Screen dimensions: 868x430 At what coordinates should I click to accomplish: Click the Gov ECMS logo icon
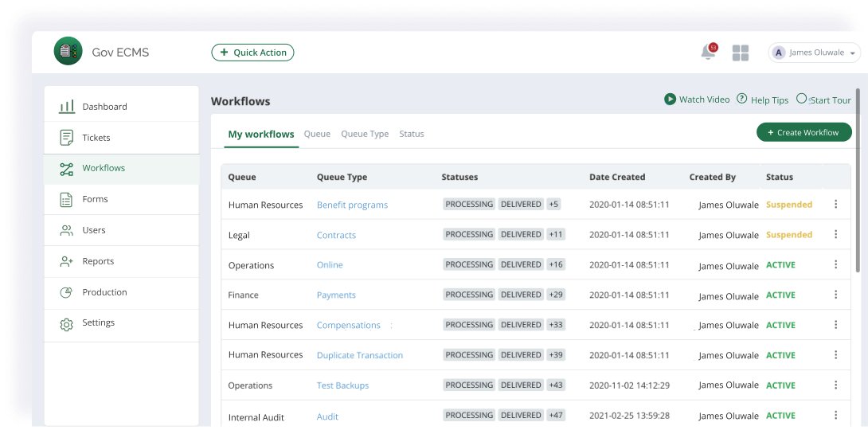[x=68, y=52]
